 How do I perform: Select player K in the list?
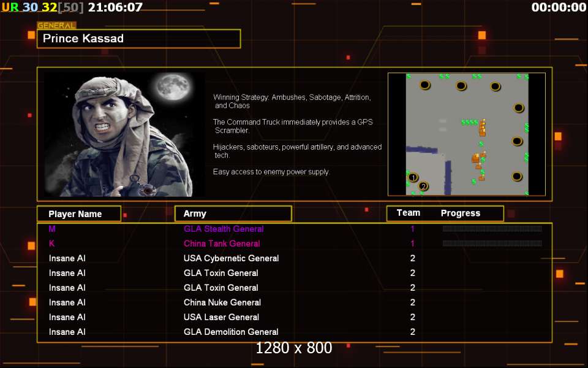[51, 243]
